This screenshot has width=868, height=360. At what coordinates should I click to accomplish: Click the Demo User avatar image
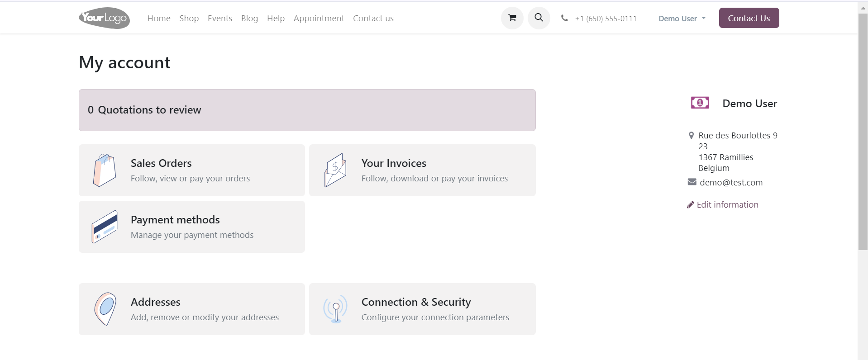point(700,103)
